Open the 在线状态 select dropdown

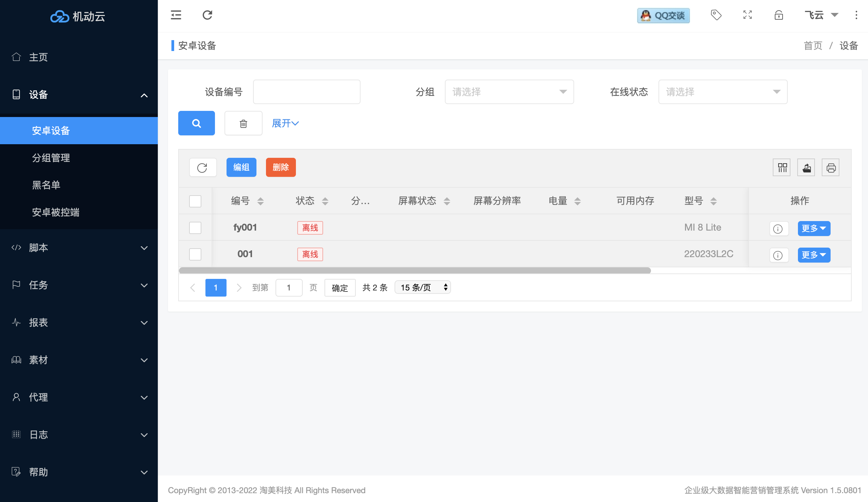click(x=723, y=91)
